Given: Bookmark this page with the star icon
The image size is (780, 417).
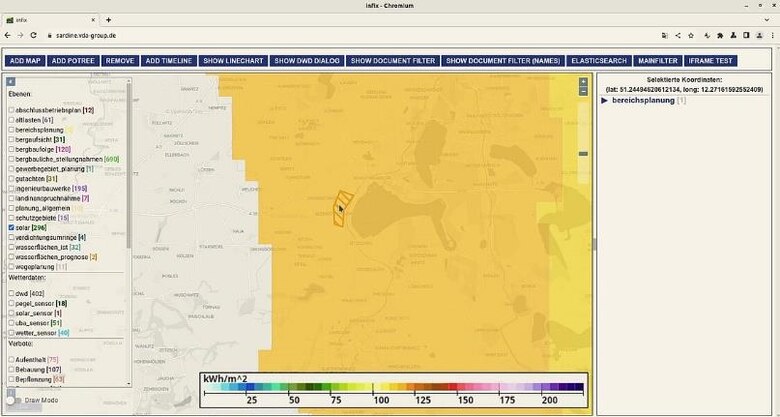Looking at the screenshot, I should [691, 35].
